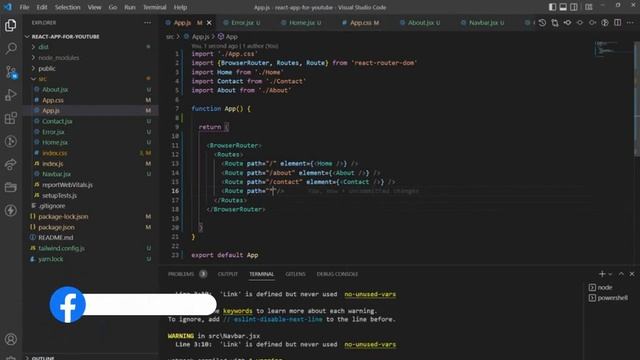
Task: Add a new terminal with plus icon
Action: click(602, 274)
